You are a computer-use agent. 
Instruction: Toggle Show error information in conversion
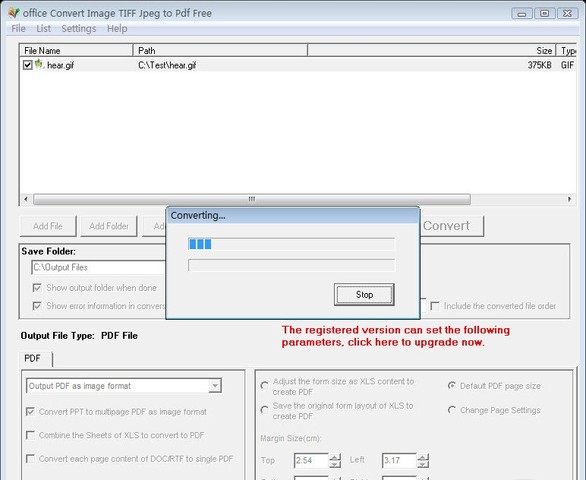(x=37, y=306)
